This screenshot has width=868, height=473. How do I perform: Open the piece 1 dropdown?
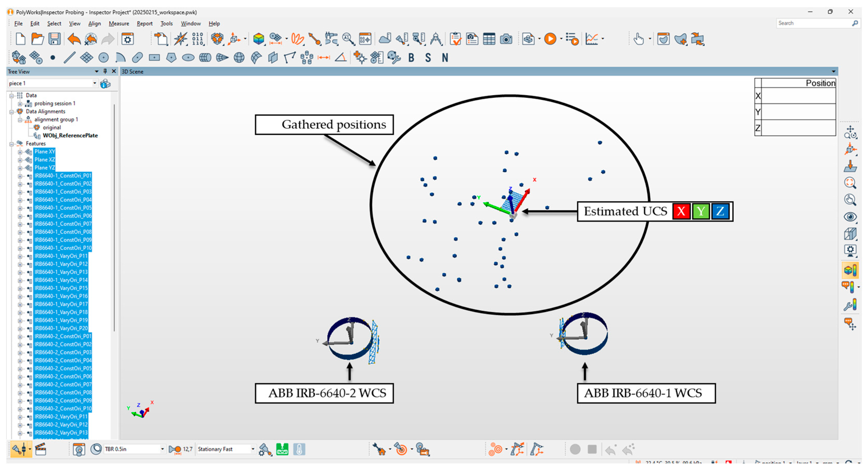tap(95, 83)
